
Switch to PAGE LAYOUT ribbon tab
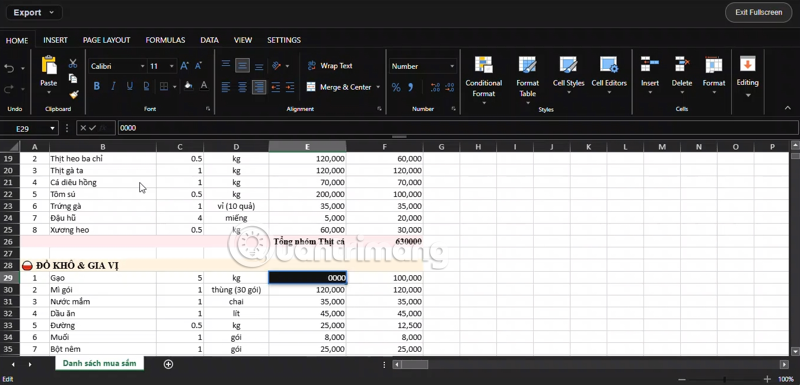[x=107, y=40]
